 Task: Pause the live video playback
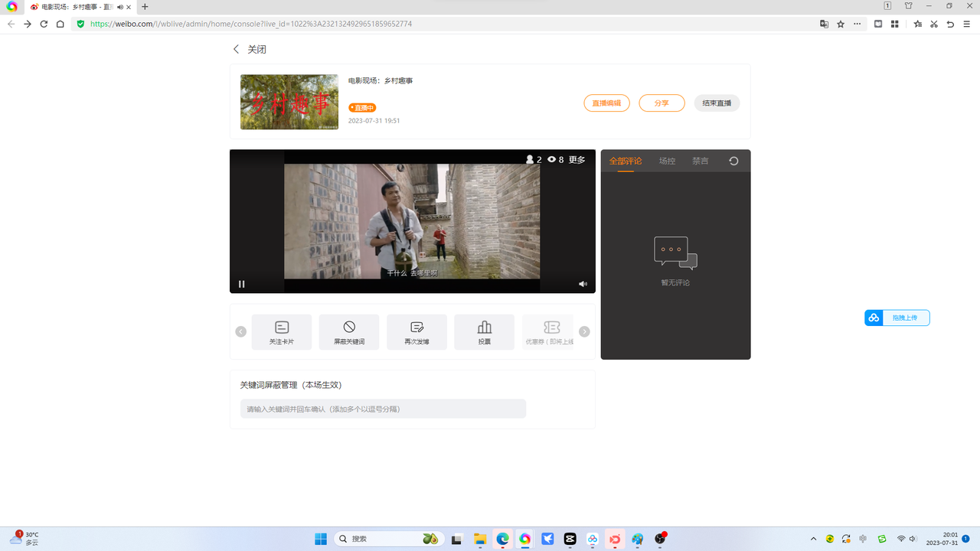[x=242, y=284]
